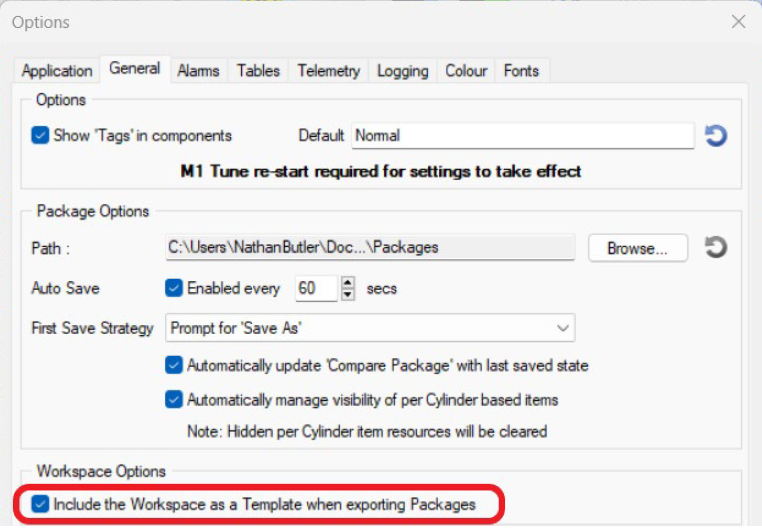Click the Browse button for package path

coord(637,248)
